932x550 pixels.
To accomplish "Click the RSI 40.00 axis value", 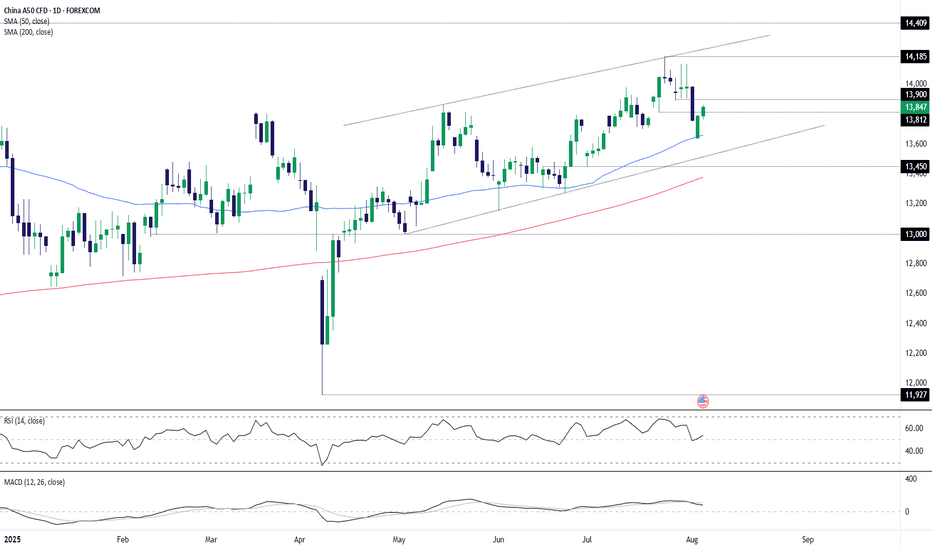I will pyautogui.click(x=914, y=451).
